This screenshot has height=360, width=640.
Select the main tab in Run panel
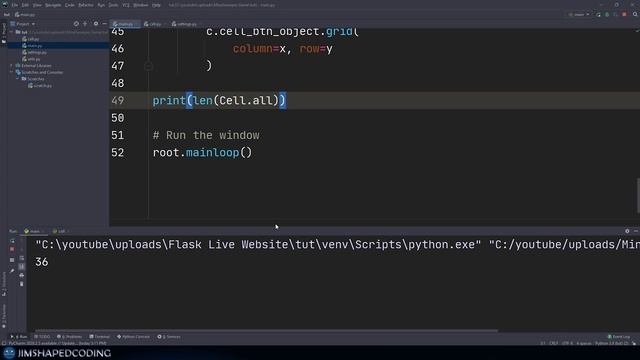pos(34,231)
